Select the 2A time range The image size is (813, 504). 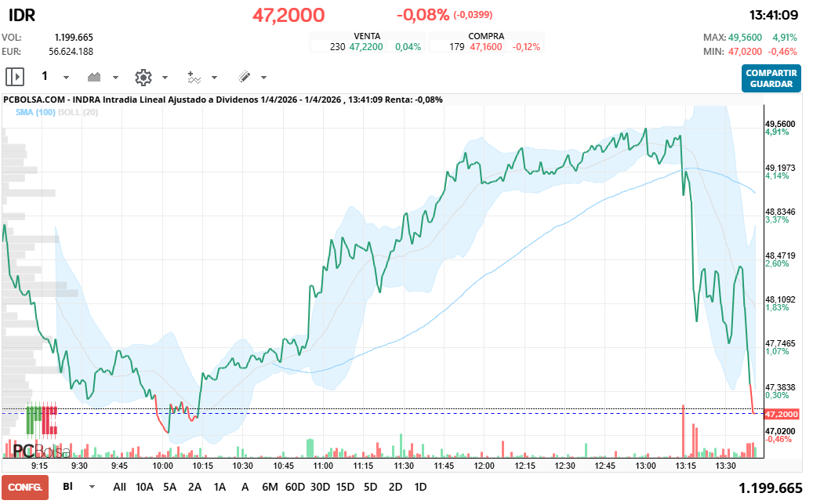click(194, 487)
